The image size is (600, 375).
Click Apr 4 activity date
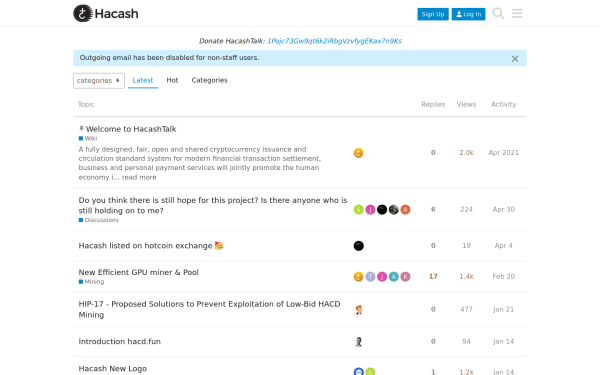(x=503, y=246)
